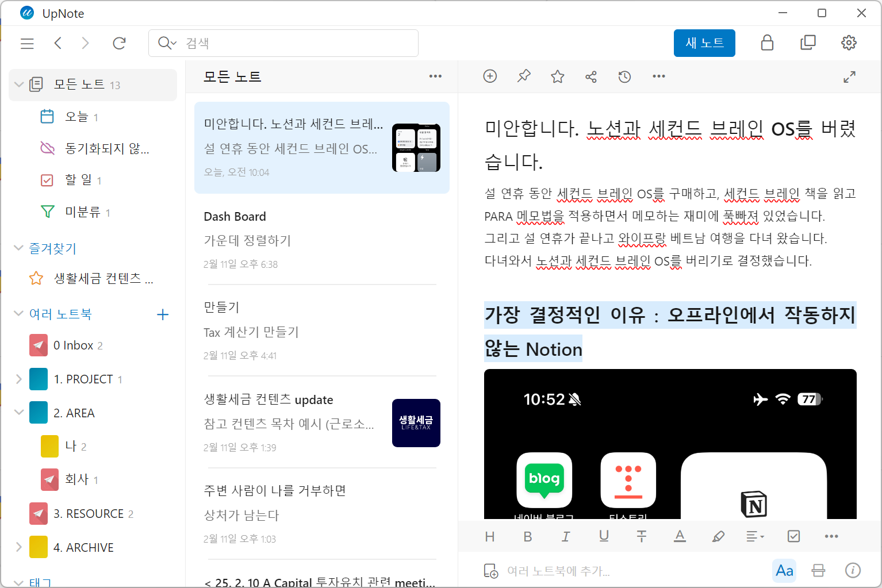
Task: Click 여러 노트북에 추가 field
Action: (x=558, y=571)
